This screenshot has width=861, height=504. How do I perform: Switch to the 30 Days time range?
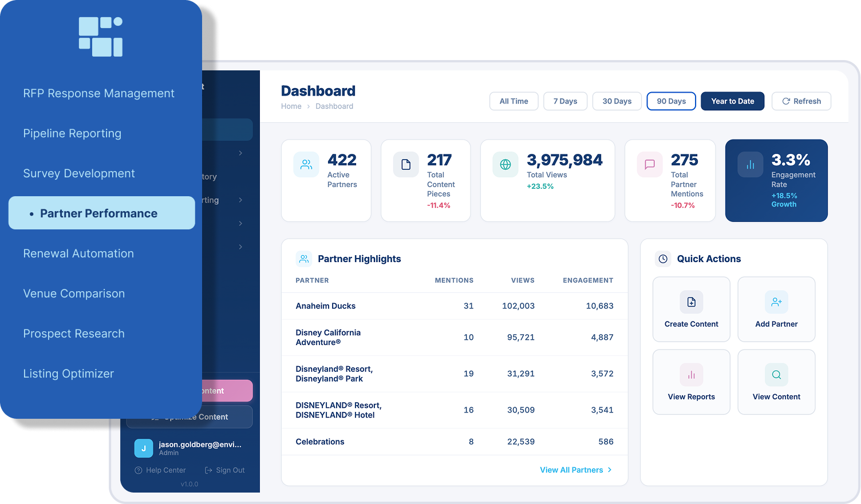pyautogui.click(x=617, y=101)
